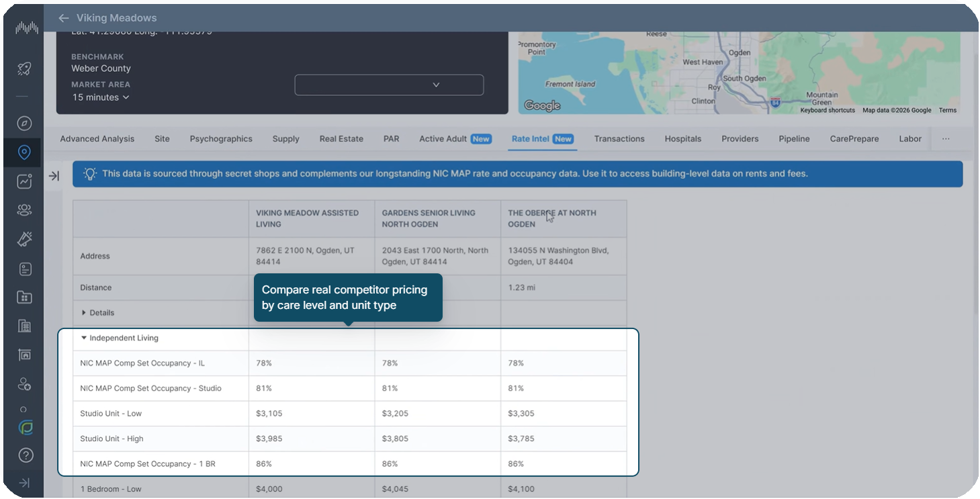Click the map Terms link

pos(947,110)
